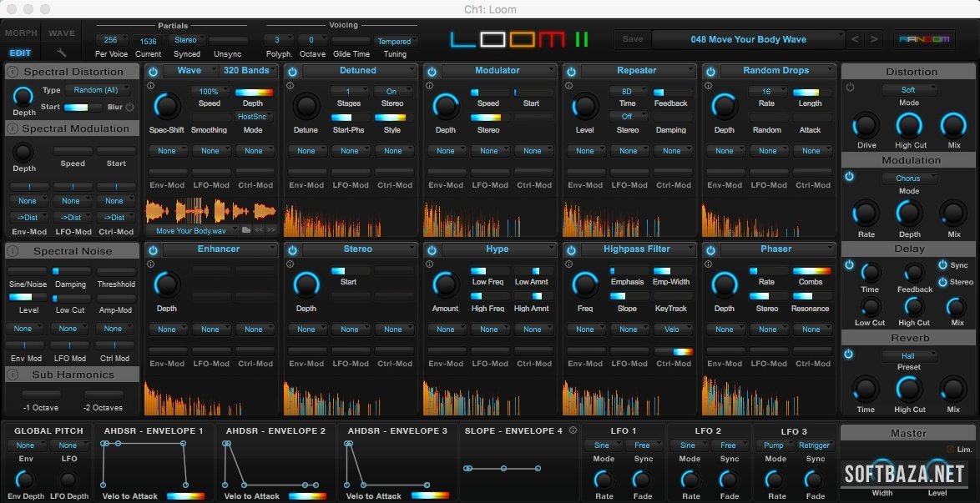Screen dimensions: 980x503
Task: Toggle the Delay Sync switch
Action: [x=943, y=265]
